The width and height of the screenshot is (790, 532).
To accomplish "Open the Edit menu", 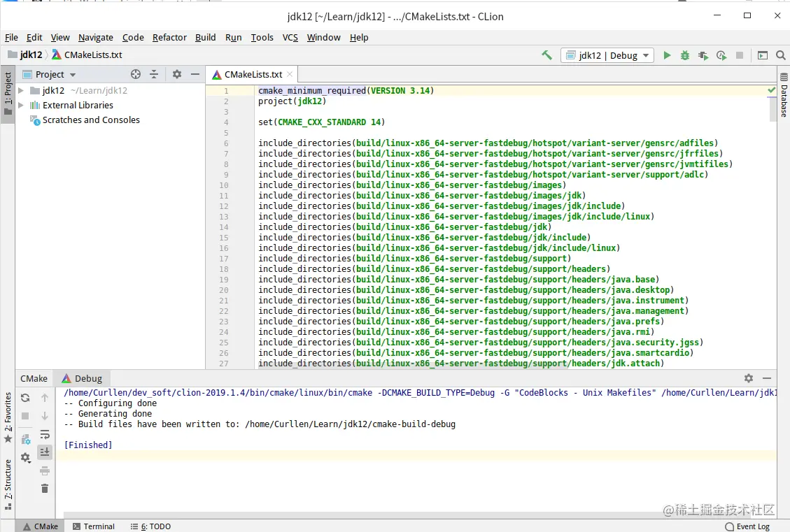I will (x=34, y=37).
